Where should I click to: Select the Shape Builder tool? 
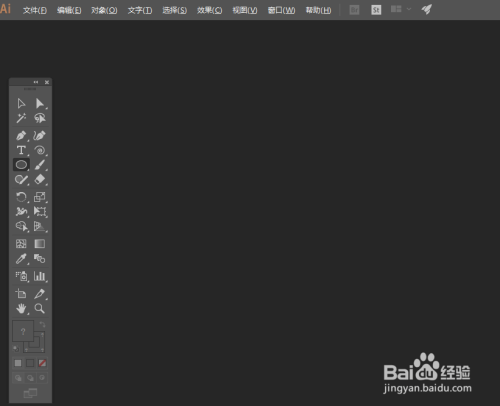point(21,226)
